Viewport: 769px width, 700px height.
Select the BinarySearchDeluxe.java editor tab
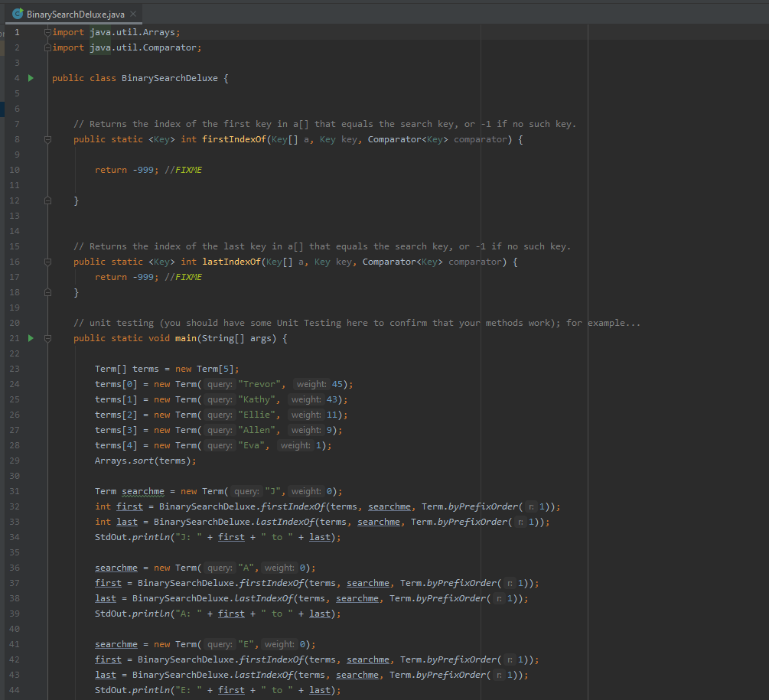pos(75,14)
